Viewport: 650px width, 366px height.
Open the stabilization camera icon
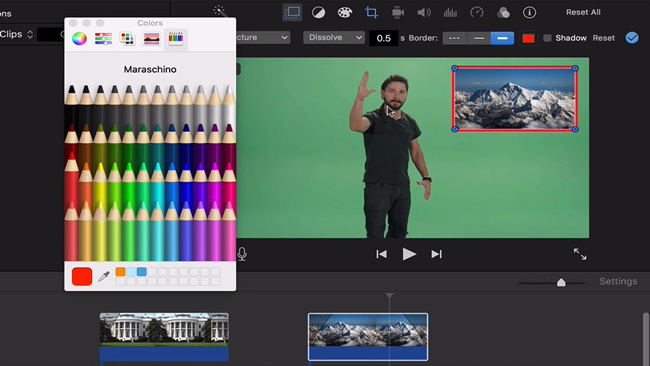pos(398,12)
